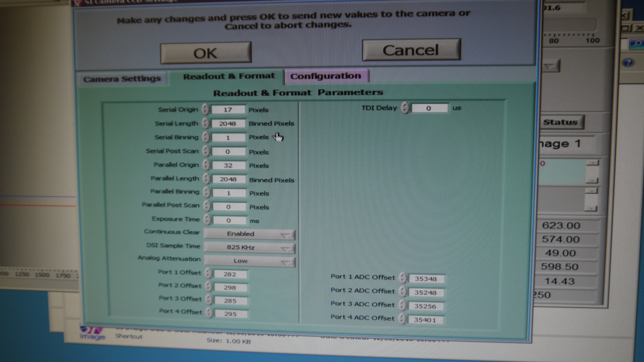
Task: Click the Port 1 ADC Offset field 35348
Action: click(426, 279)
